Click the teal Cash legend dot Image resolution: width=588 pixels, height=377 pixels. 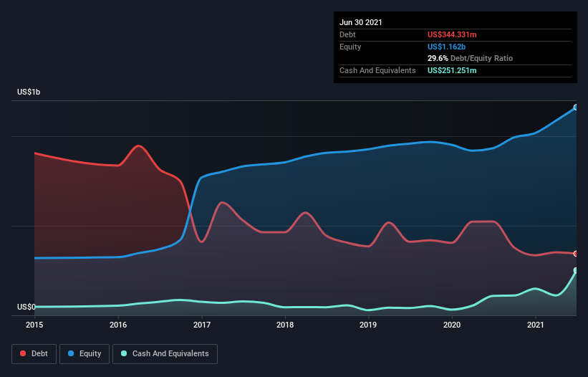click(x=124, y=353)
